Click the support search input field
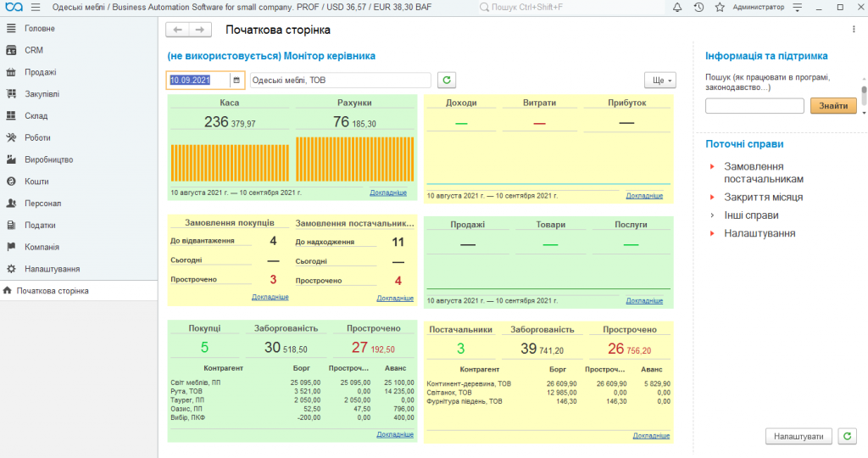 [x=754, y=106]
